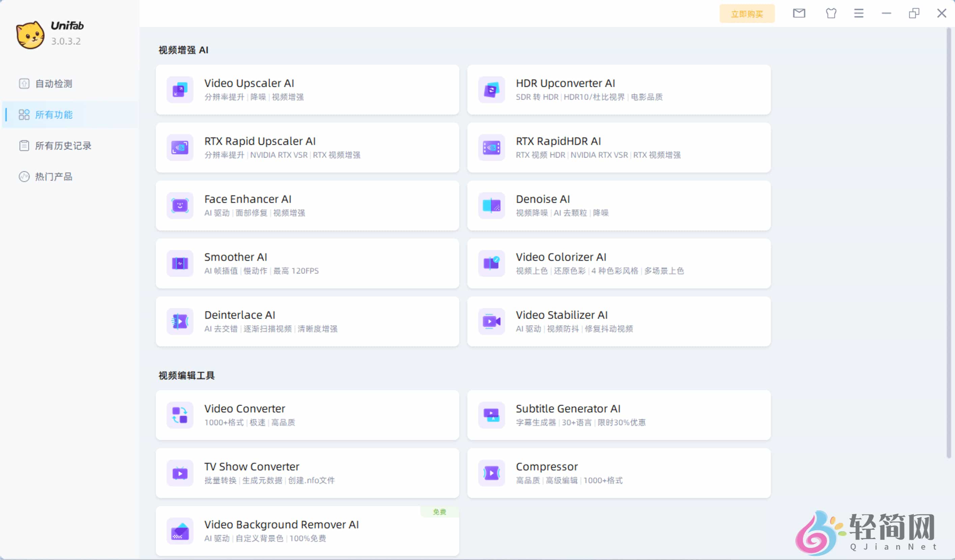Click the Video Stabilizer AI icon

[x=492, y=321]
